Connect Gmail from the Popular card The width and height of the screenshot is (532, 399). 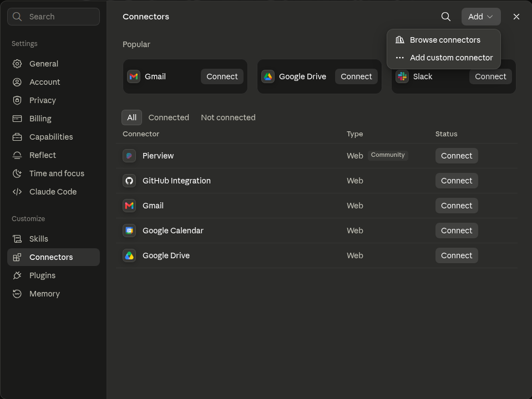click(x=222, y=76)
